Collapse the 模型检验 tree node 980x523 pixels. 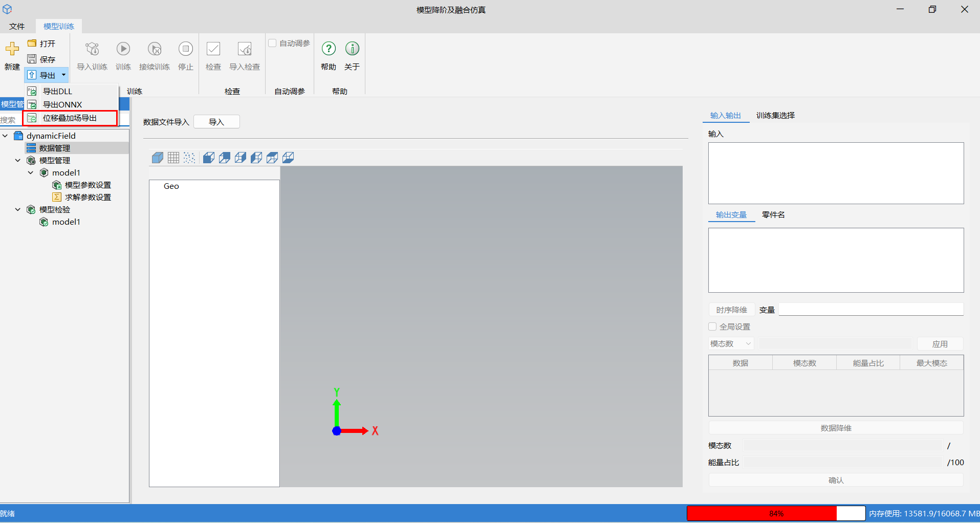tap(18, 209)
